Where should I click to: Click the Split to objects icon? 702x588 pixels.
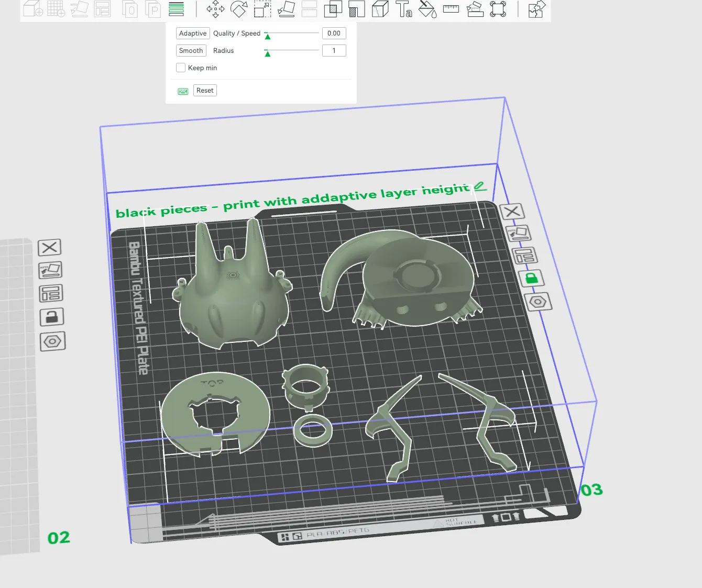tap(130, 9)
